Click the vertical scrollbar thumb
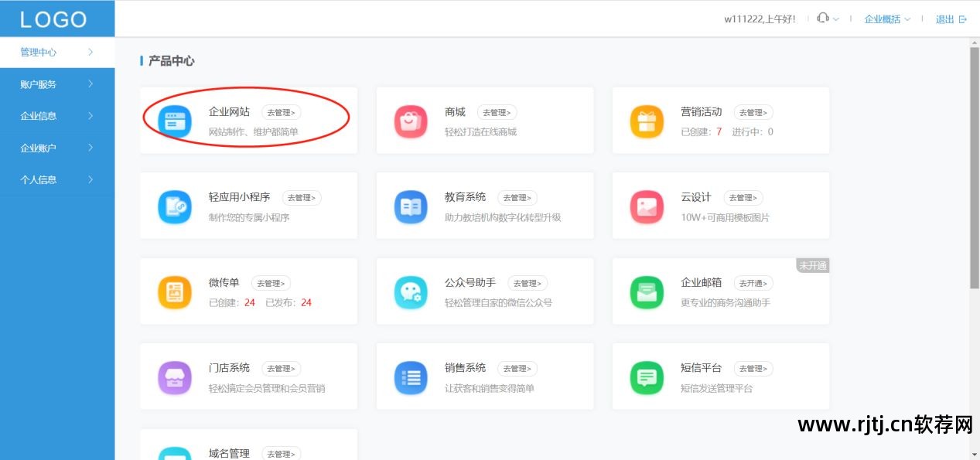Screen dimensions: 980x460 coord(975,167)
